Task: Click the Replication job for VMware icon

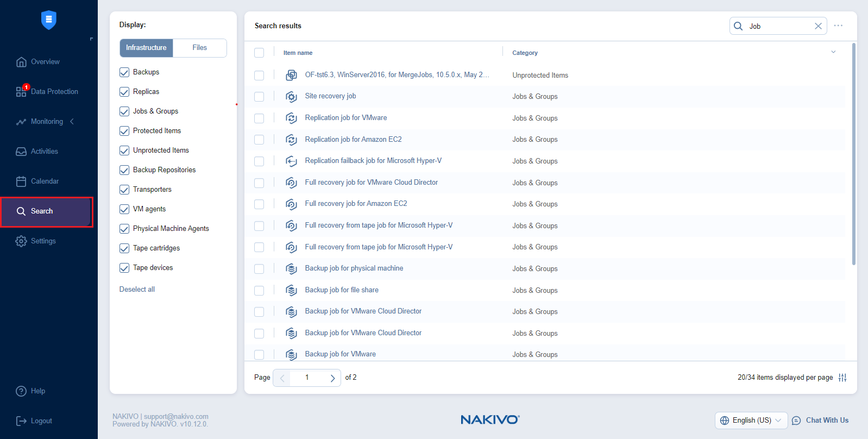Action: 291,118
